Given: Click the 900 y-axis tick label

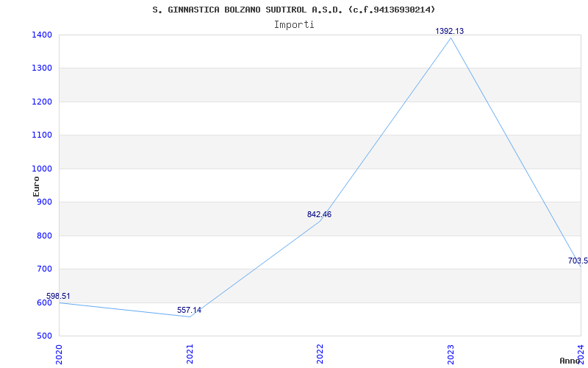Looking at the screenshot, I should 44,202.
